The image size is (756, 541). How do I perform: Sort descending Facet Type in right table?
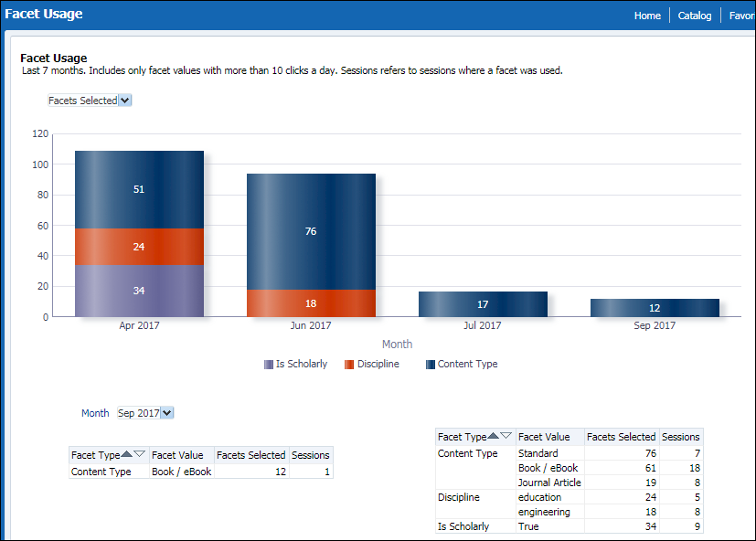pos(506,437)
